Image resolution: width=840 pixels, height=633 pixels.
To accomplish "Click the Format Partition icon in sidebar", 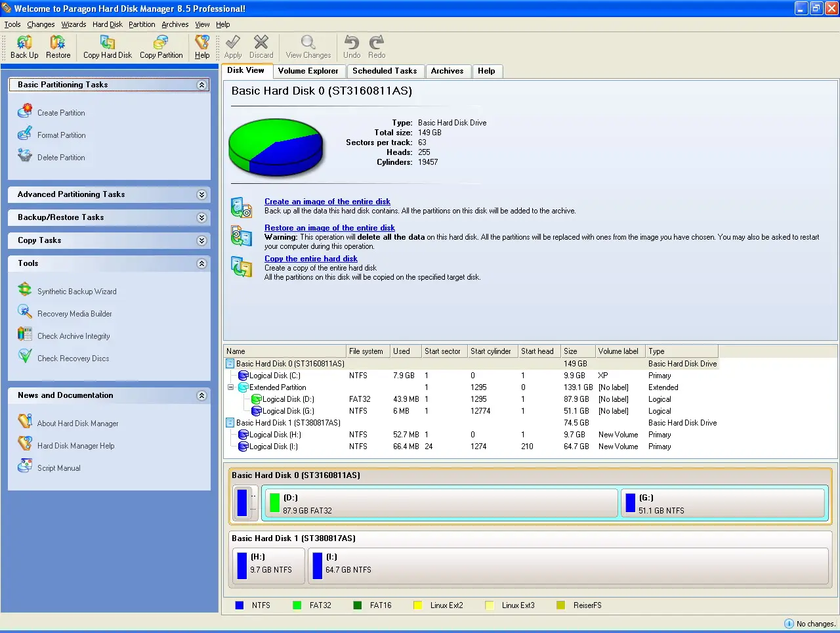I will pyautogui.click(x=25, y=134).
